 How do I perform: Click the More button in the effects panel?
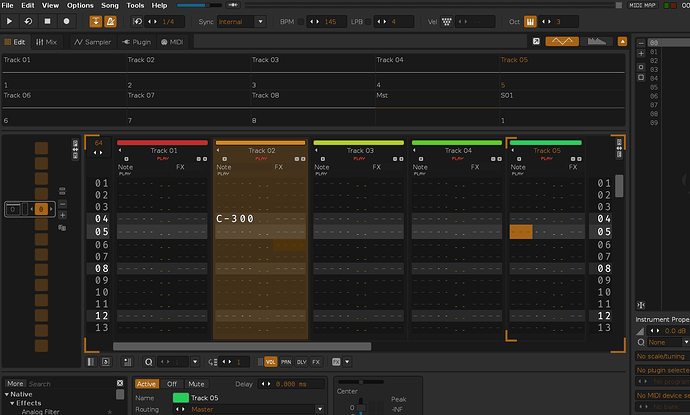point(15,383)
